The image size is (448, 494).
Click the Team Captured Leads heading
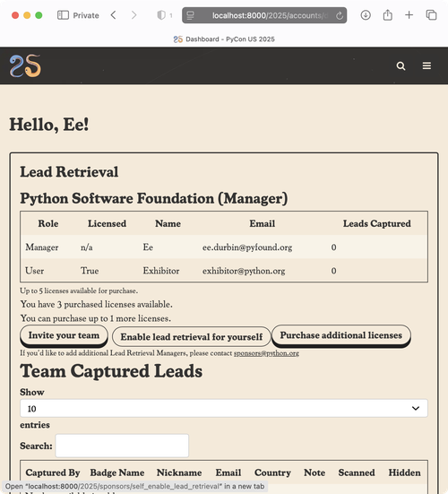click(x=111, y=371)
